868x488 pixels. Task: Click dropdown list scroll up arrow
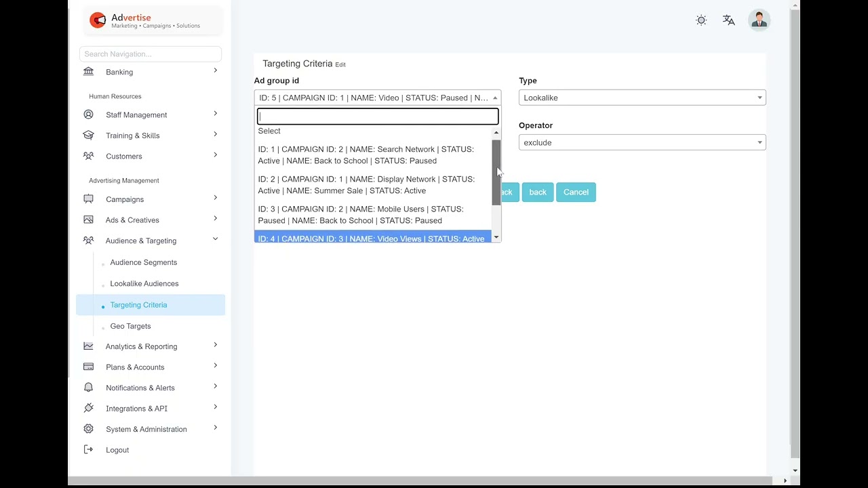pos(496,132)
